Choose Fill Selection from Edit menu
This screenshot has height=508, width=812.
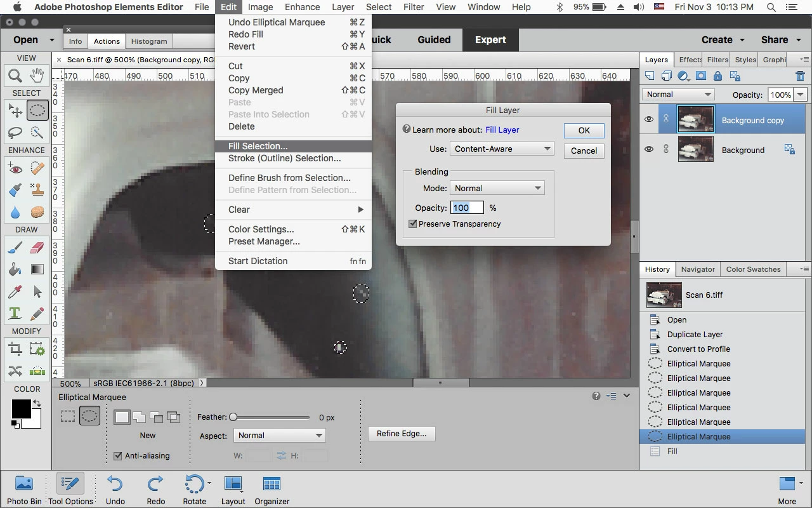293,146
